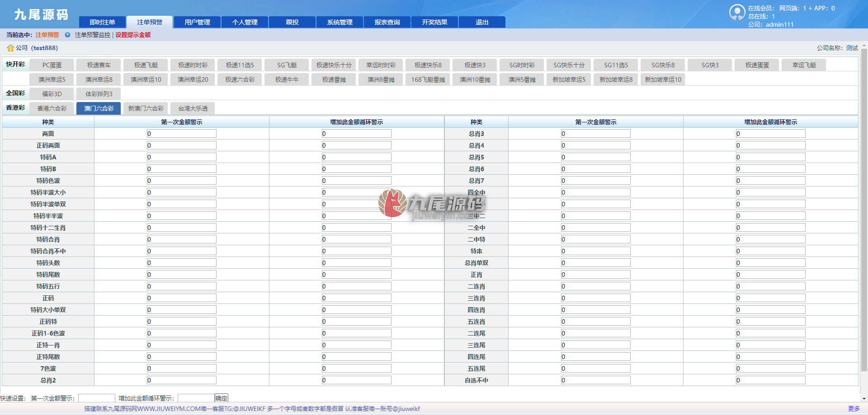Click the vertical scrollbar down arrow
The image size is (868, 415).
coord(864,399)
